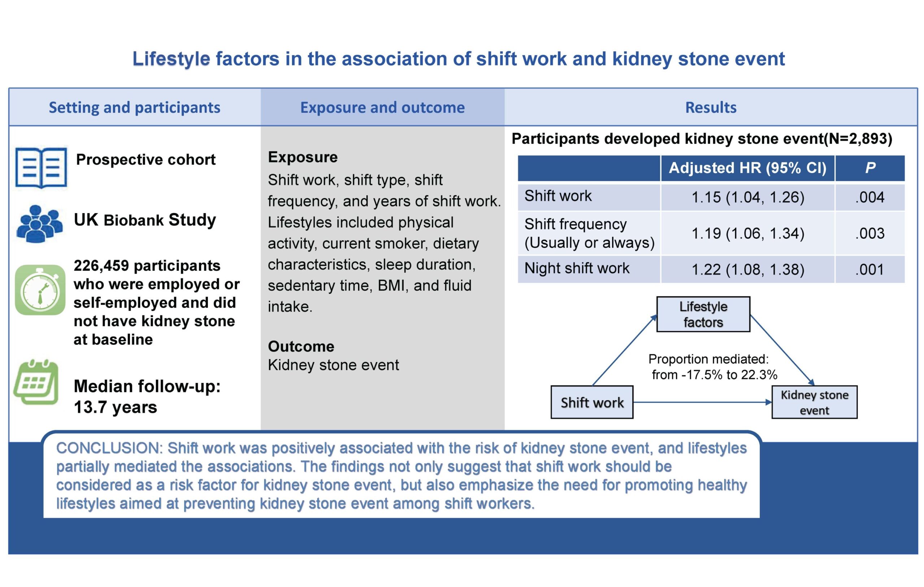Click the green calendar icon
This screenshot has width=924, height=587.
36,382
